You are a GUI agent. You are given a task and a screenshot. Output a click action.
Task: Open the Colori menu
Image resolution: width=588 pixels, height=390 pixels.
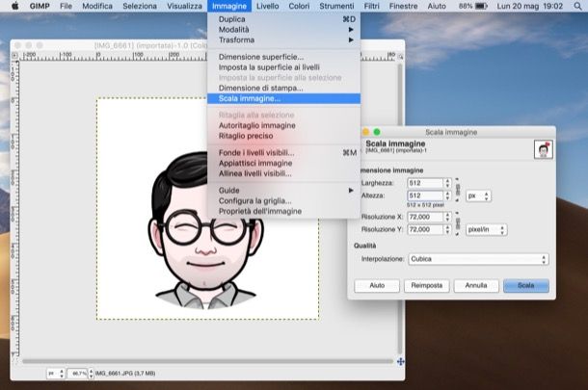[299, 6]
